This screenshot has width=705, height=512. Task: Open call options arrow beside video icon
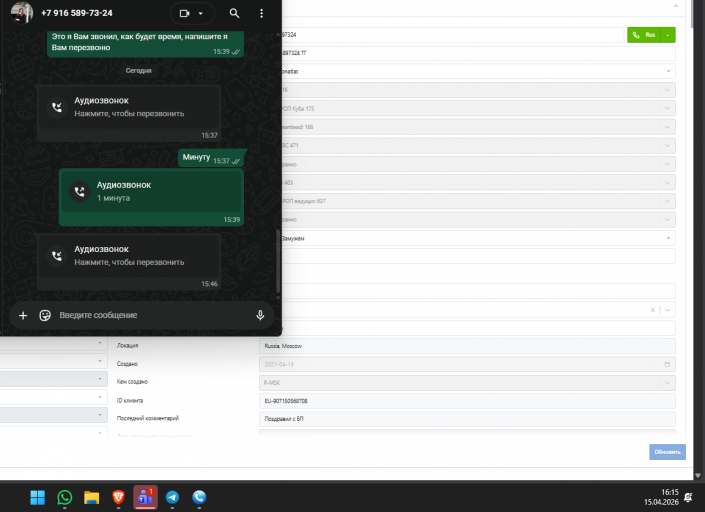(201, 13)
